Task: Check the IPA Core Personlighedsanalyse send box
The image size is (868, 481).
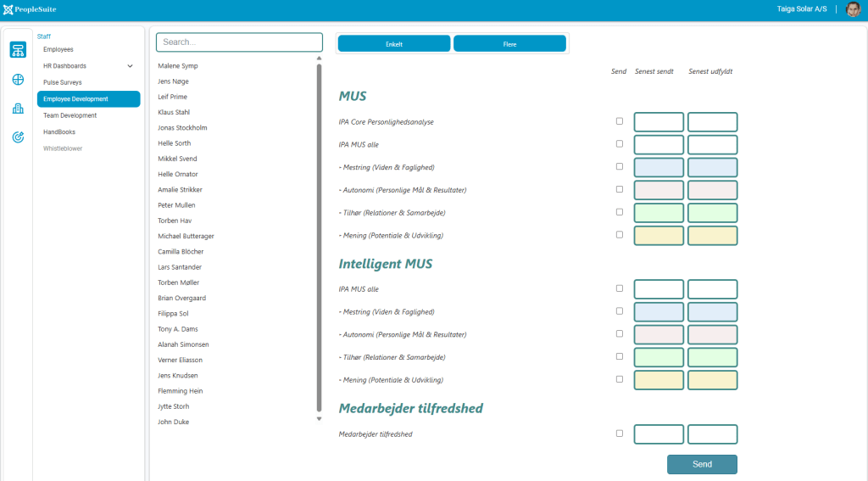Action: 620,121
